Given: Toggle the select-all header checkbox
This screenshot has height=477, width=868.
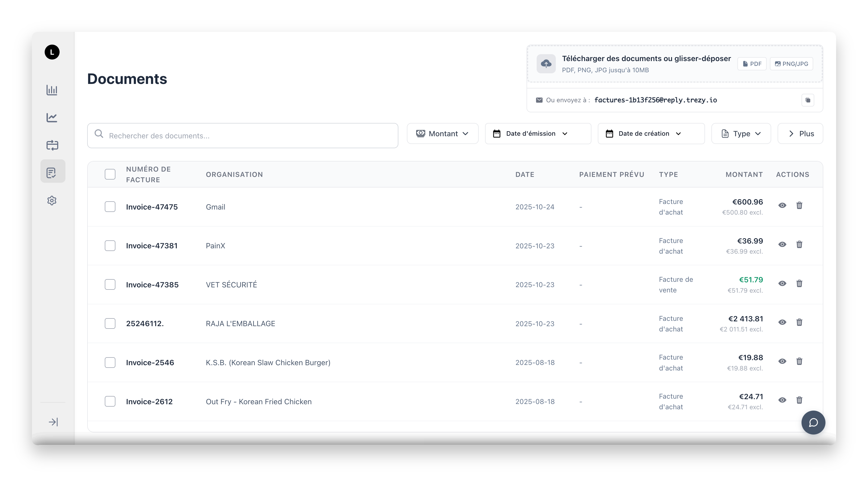Looking at the screenshot, I should [x=110, y=174].
